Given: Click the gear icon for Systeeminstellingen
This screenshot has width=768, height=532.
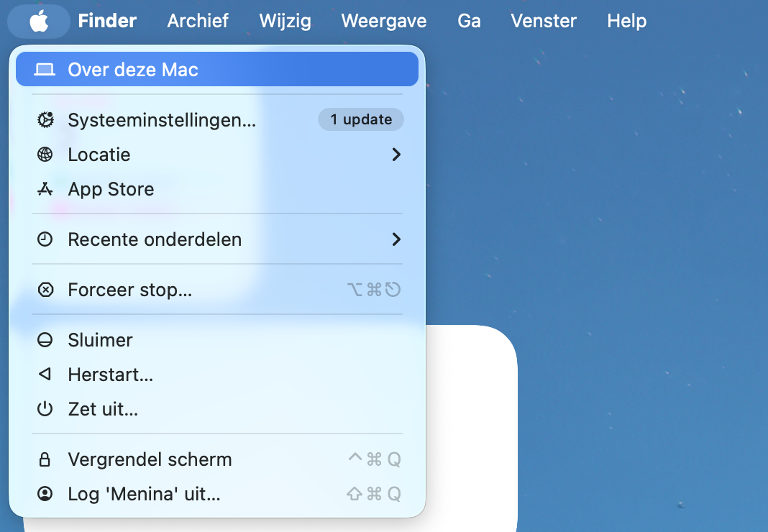Looking at the screenshot, I should 45,120.
